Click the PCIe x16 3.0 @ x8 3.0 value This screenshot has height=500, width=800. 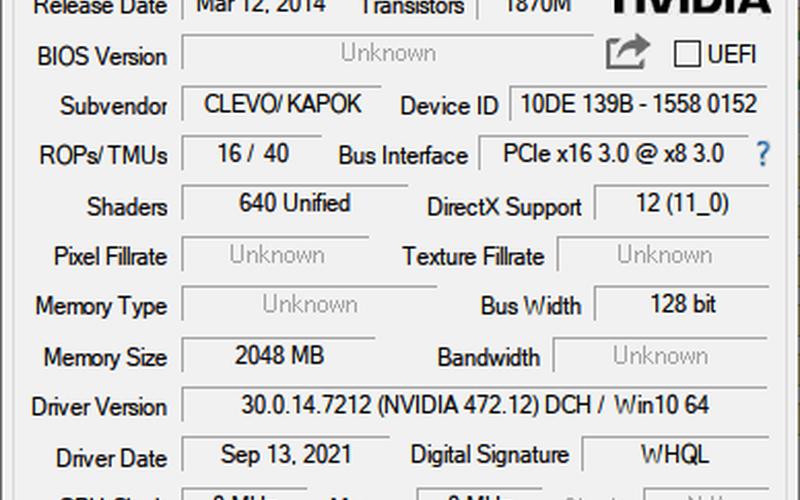click(613, 153)
